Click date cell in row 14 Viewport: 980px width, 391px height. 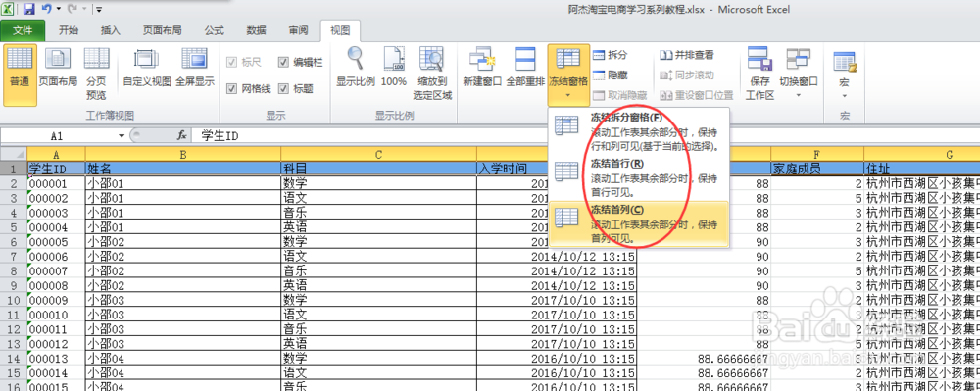[557, 358]
